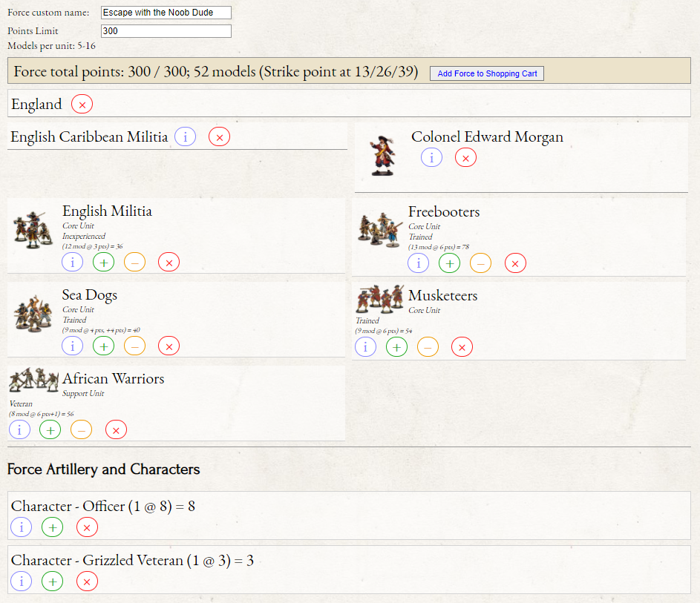Click Add Force to Shopping Cart
This screenshot has height=603, width=700.
coord(487,73)
